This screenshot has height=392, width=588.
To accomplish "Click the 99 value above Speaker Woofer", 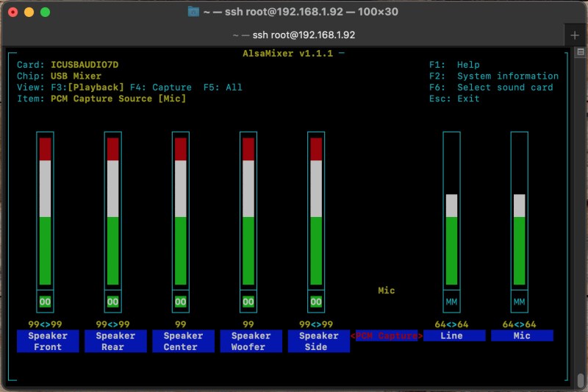I will [x=248, y=324].
